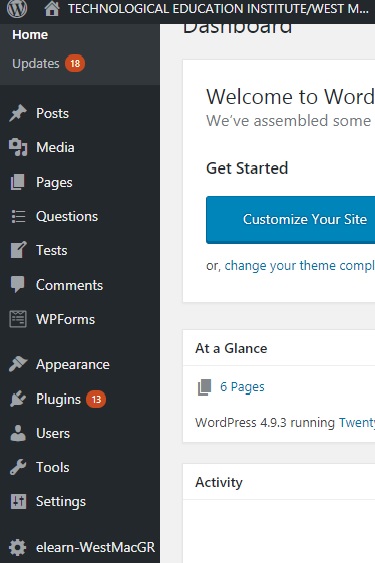
Task: Open the Comments menu
Action: [69, 285]
